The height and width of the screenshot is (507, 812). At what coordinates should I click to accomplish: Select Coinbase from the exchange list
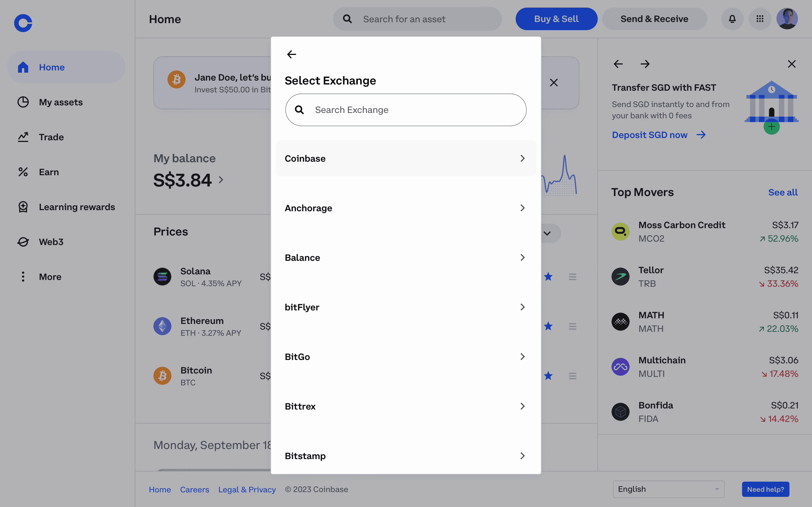pos(405,159)
